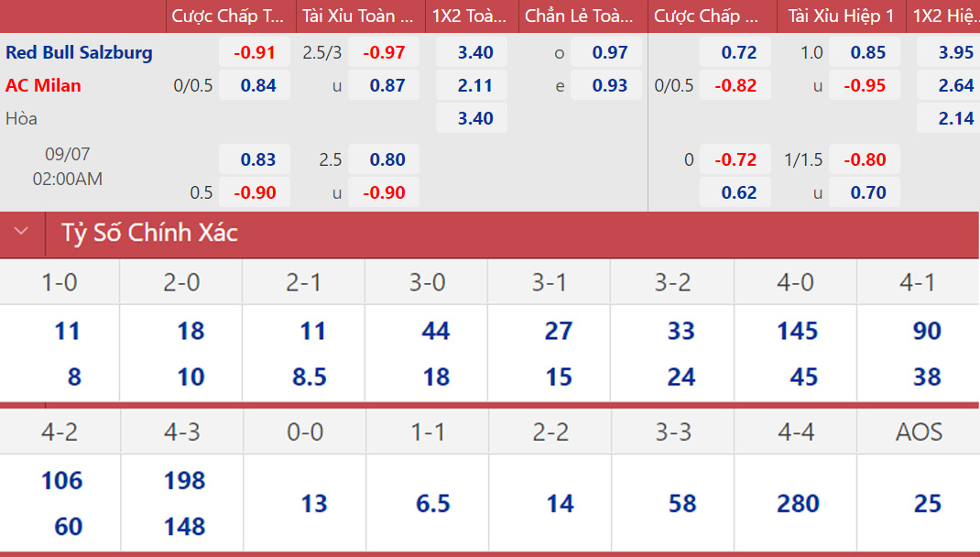This screenshot has width=980, height=557.
Task: Select AOS any other score odds 25
Action: coord(927,504)
